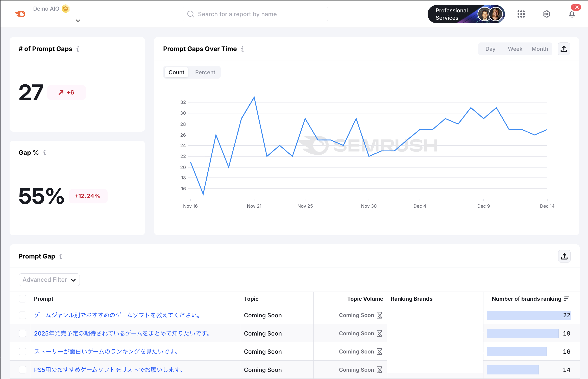Image resolution: width=588 pixels, height=379 pixels.
Task: Tick the select-all checkbox in table header
Action: click(23, 299)
